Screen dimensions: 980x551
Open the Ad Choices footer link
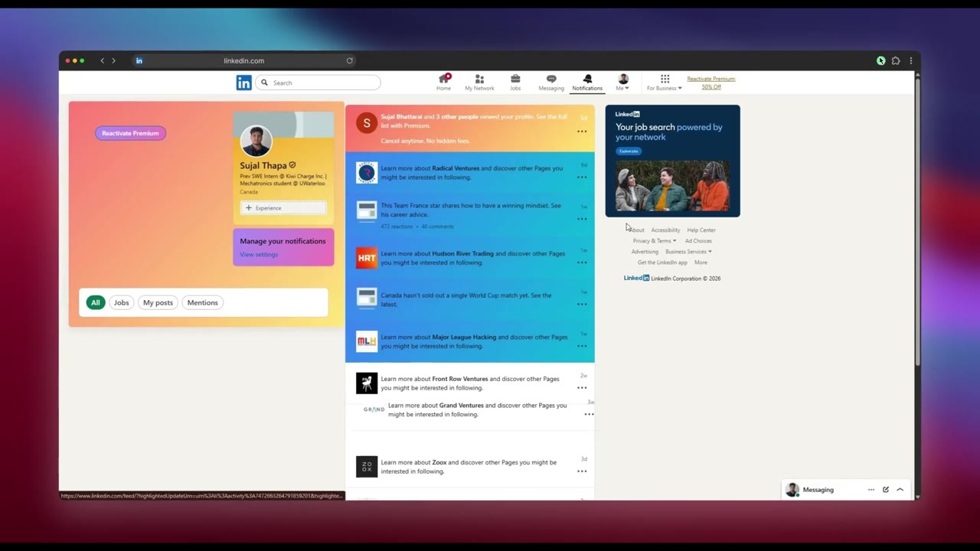click(x=698, y=241)
